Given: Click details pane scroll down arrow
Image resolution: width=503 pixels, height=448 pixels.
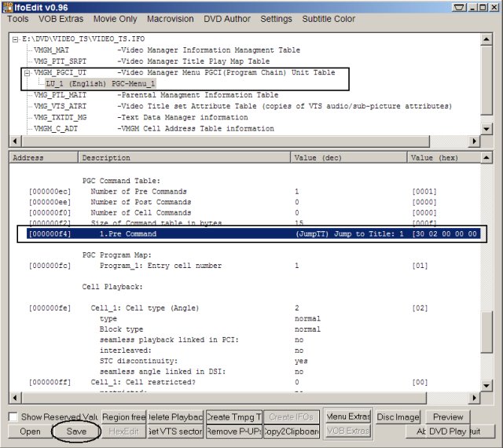Looking at the screenshot, I should click(486, 386).
